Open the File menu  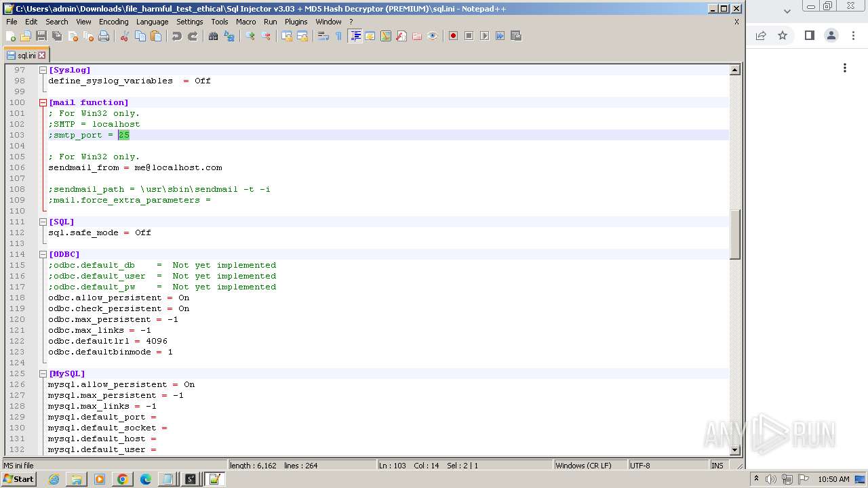(12, 22)
